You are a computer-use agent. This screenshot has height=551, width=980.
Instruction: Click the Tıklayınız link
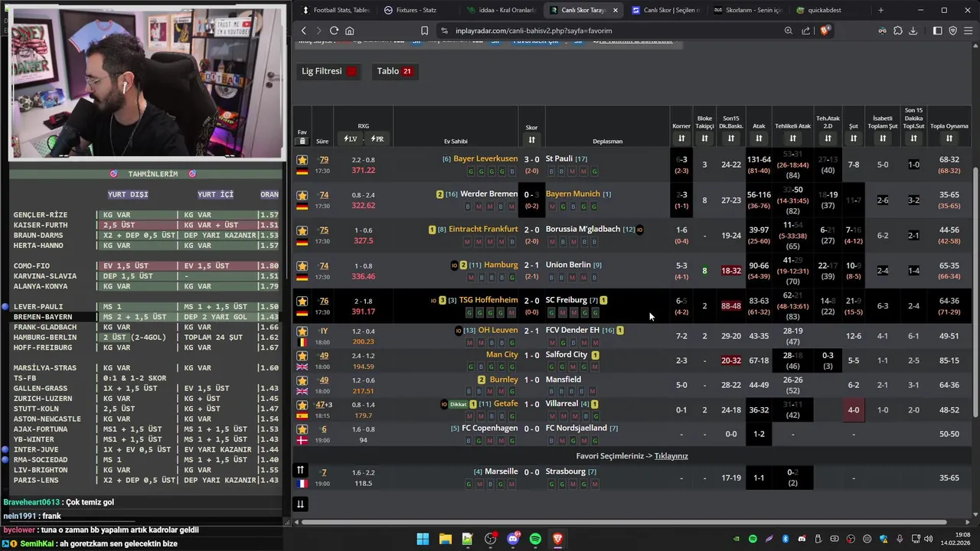[671, 456]
